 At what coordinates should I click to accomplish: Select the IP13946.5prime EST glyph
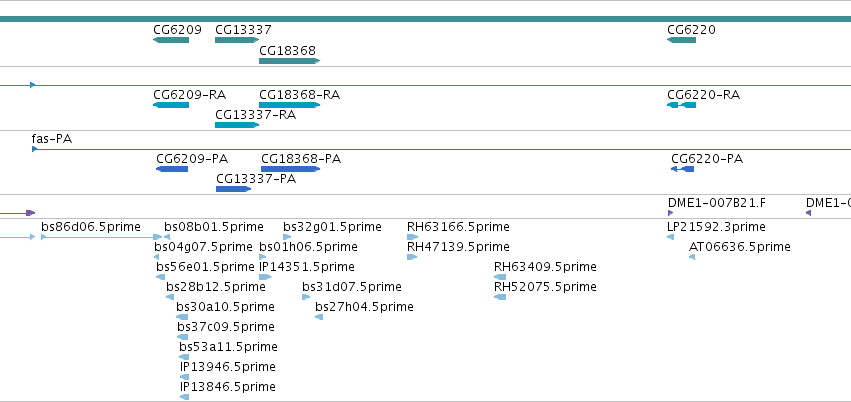tap(185, 377)
